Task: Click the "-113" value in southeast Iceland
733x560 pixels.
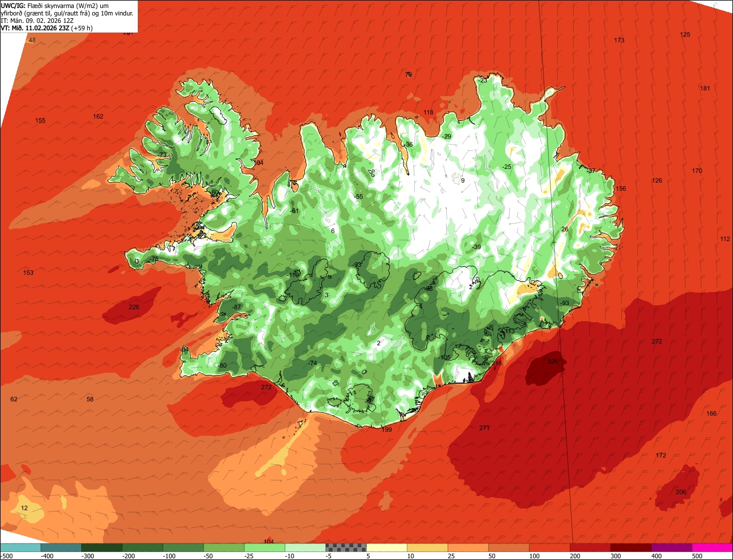Action: point(509,331)
